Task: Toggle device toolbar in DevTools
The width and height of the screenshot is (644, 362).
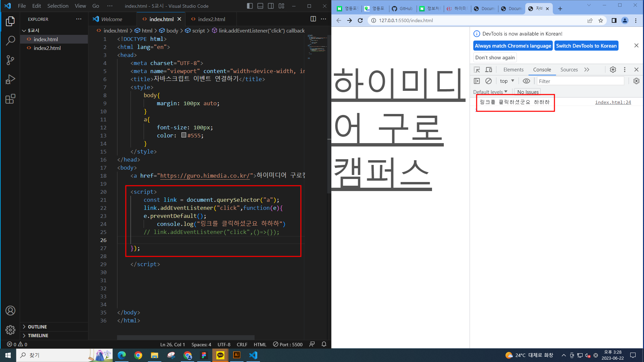Action: (489, 70)
